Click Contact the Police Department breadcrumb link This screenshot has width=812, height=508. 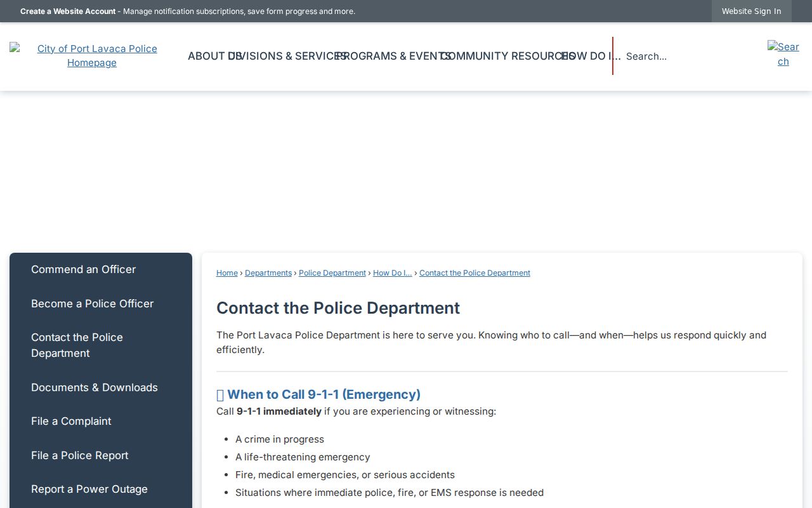[x=475, y=273]
